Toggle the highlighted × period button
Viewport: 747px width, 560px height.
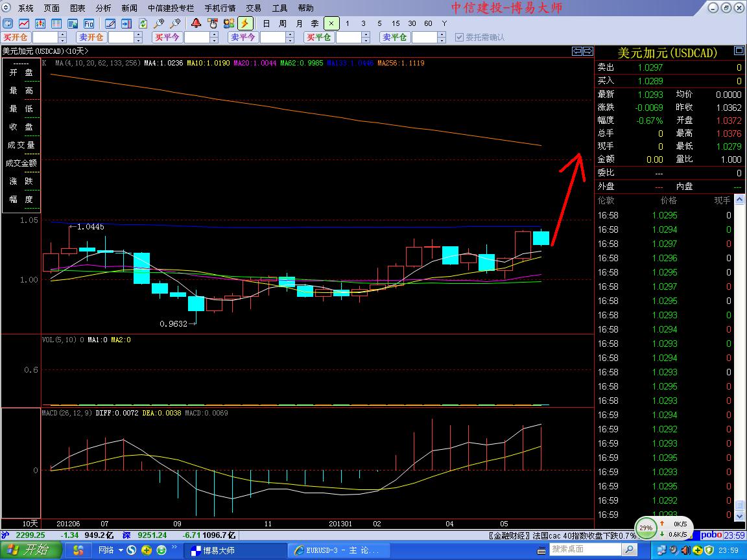pos(331,23)
